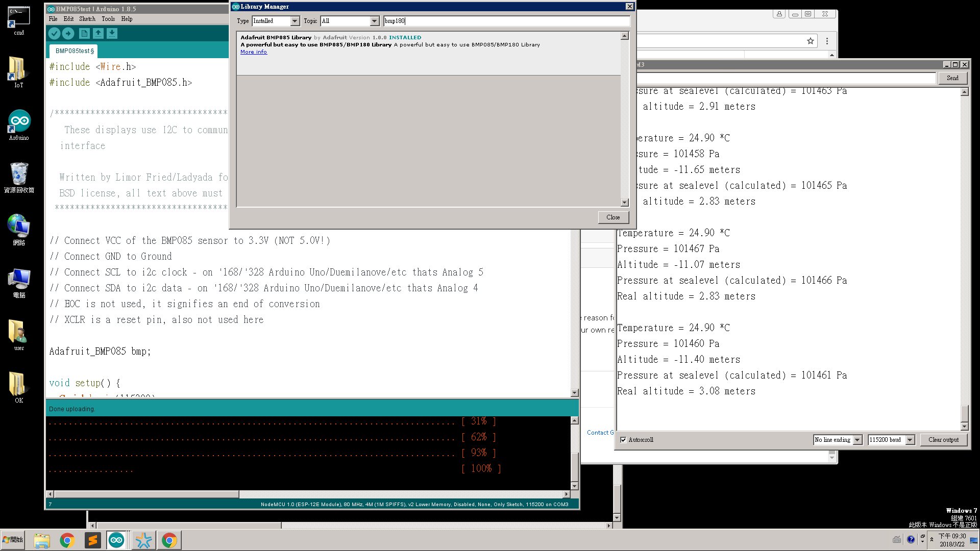
Task: Click the console output vertical scrollbar thumb
Action: [574, 467]
